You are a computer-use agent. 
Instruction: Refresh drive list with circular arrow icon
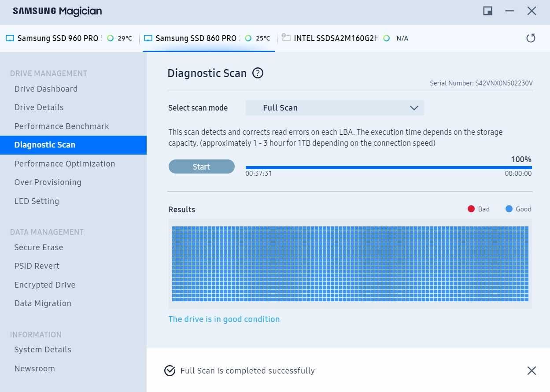(x=531, y=38)
